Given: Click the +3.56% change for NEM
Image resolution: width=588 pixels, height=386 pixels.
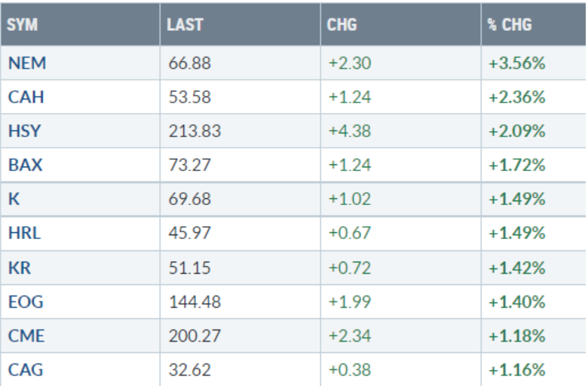Looking at the screenshot, I should 517,63.
